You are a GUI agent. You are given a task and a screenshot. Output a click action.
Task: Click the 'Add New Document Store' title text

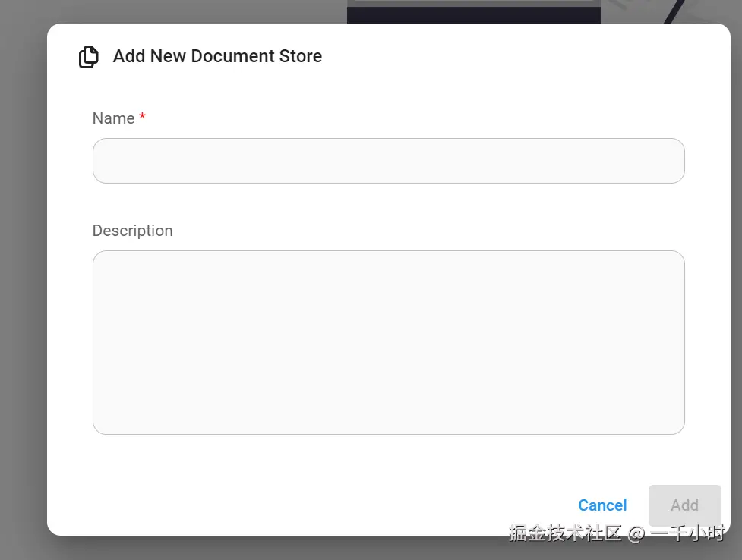click(217, 56)
